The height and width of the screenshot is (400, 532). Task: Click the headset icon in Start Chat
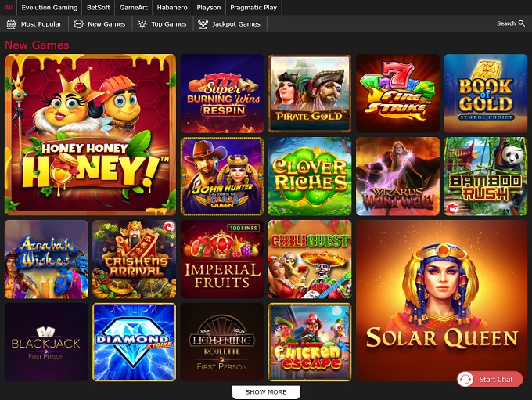click(467, 379)
